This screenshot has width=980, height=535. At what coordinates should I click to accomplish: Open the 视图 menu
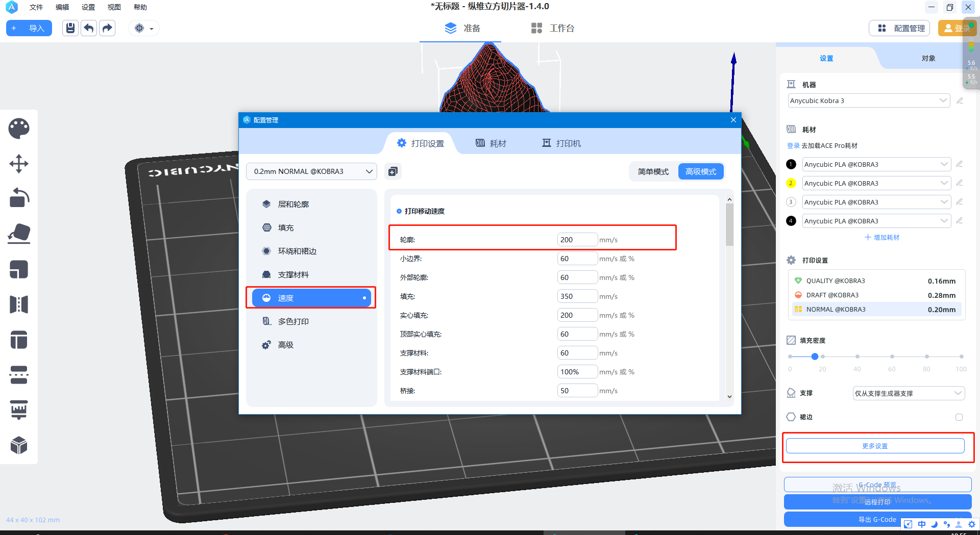pos(114,7)
